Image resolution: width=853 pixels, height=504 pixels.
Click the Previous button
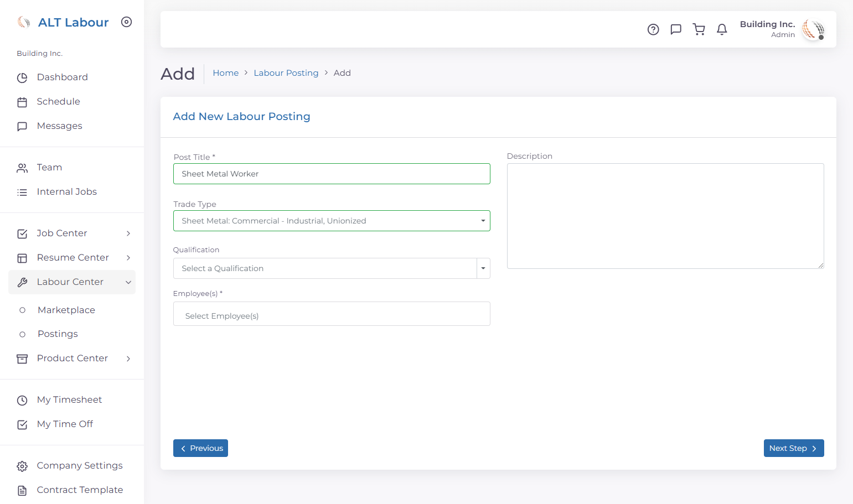pyautogui.click(x=200, y=448)
